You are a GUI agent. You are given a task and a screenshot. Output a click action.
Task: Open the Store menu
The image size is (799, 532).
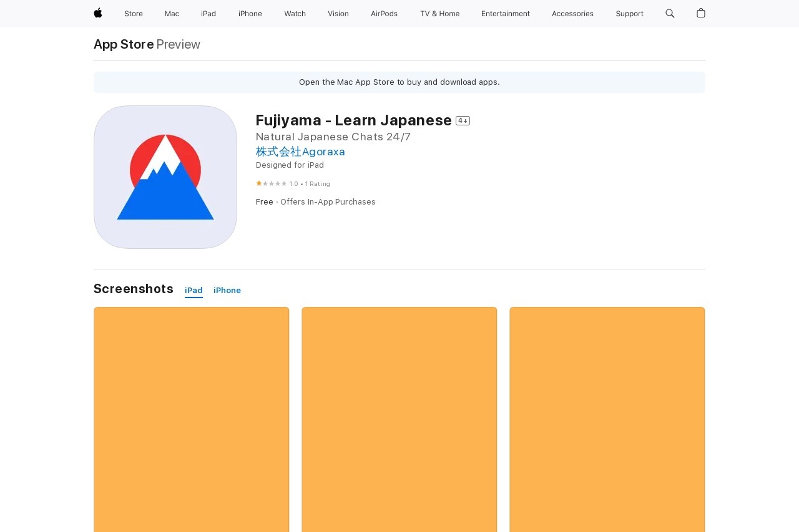tap(134, 14)
